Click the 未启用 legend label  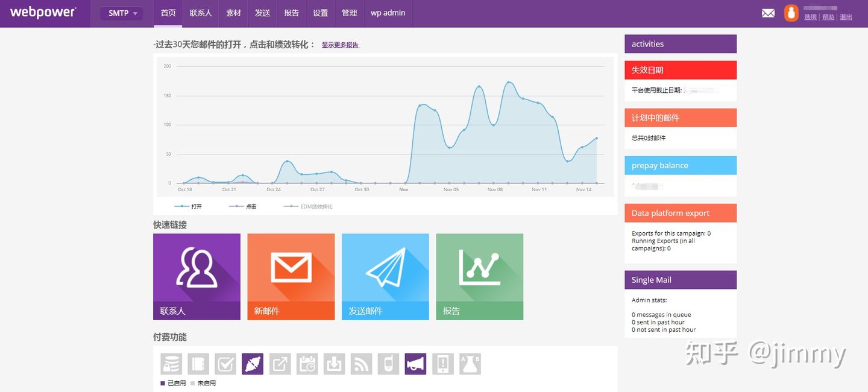206,383
